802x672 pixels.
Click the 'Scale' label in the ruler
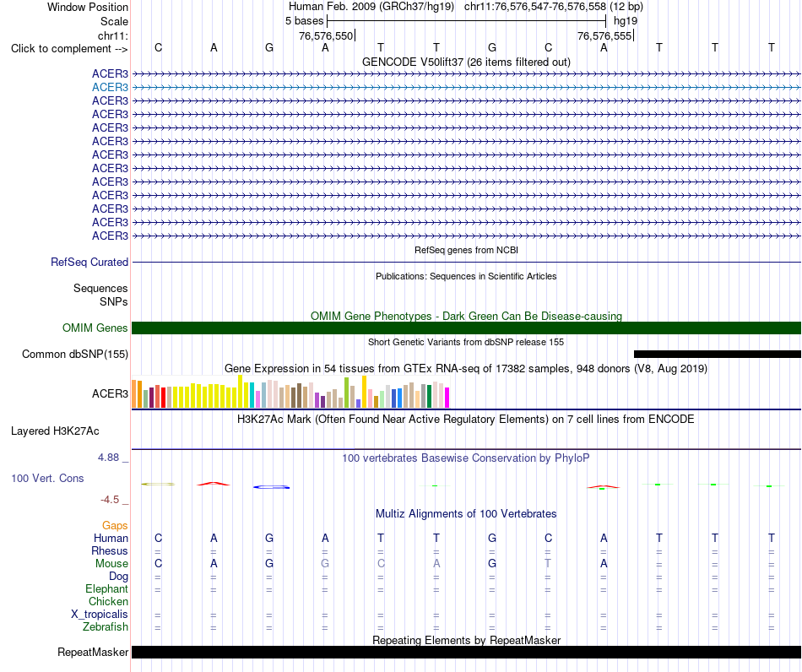click(114, 21)
